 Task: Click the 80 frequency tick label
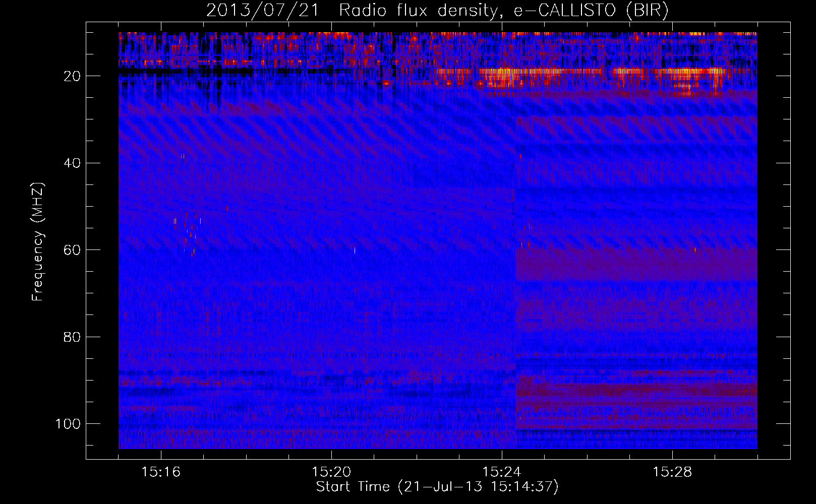72,337
